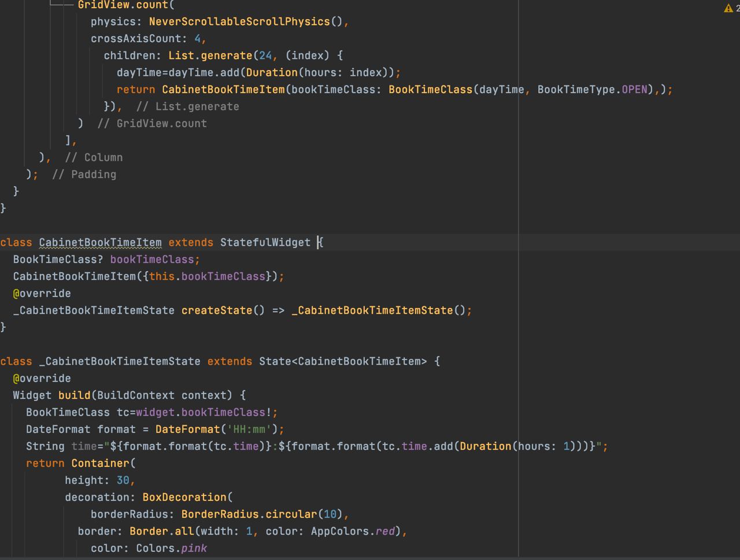Click underlined CabinetBookTimeItem class name
Viewport: 740px width, 560px height.
coord(101,243)
